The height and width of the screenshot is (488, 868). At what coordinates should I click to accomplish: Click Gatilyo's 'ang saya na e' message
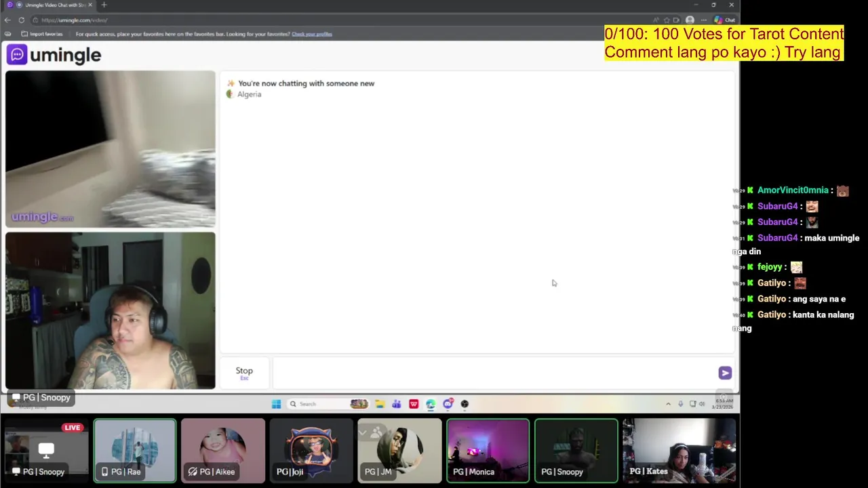pos(819,299)
